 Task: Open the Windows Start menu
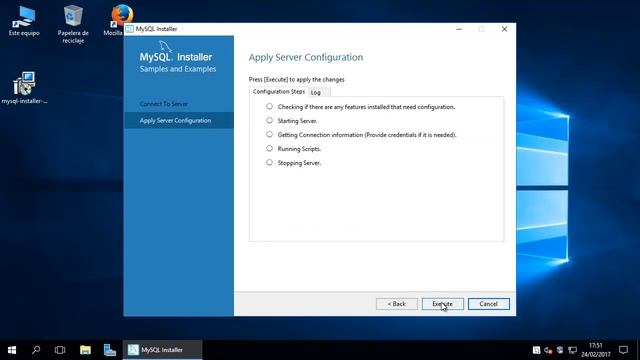point(12,350)
